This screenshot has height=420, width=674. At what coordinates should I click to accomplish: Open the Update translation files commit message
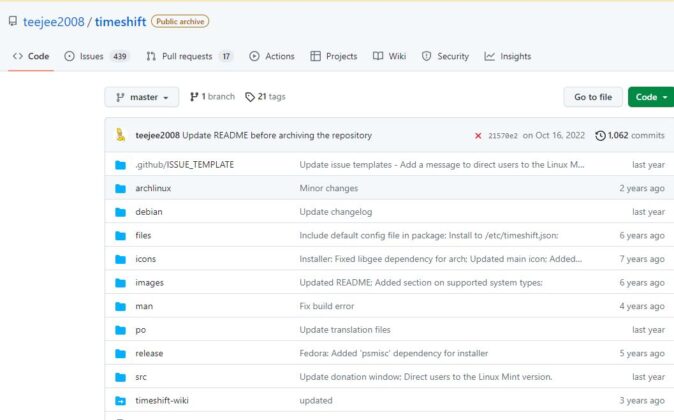(x=345, y=330)
